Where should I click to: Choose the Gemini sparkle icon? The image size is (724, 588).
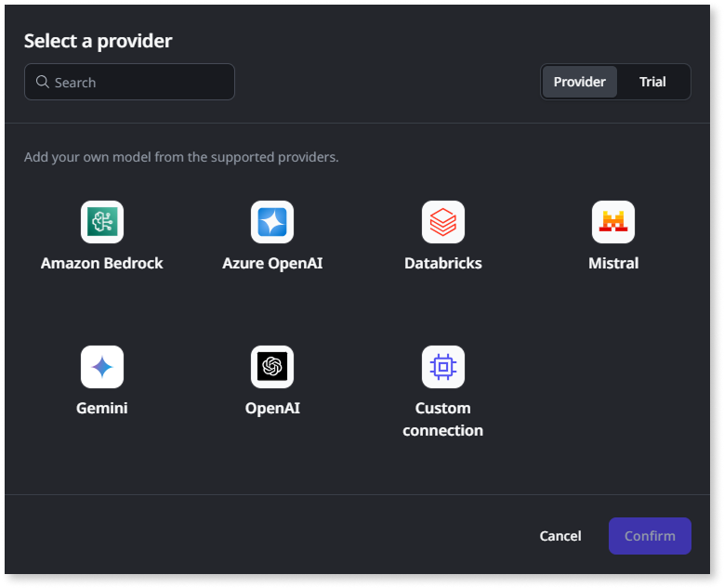[102, 367]
